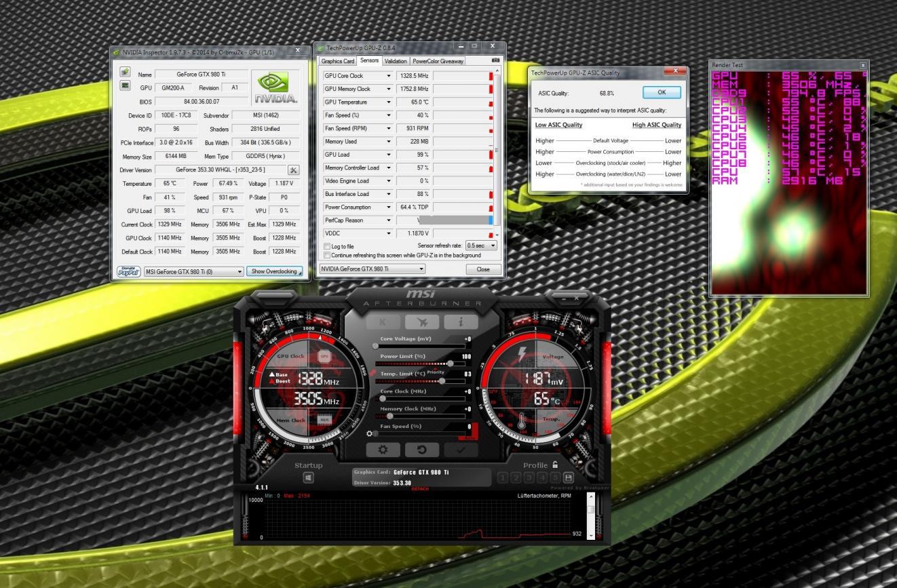
Task: Click the Kombustor K button in Afterburner
Action: (x=383, y=322)
